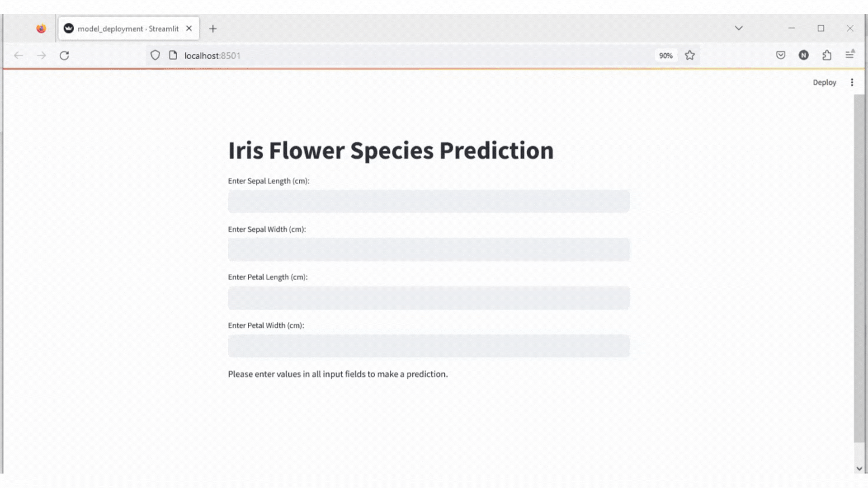Open Streamlit three-dot main menu
Viewport: 868px width, 488px height.
click(852, 82)
